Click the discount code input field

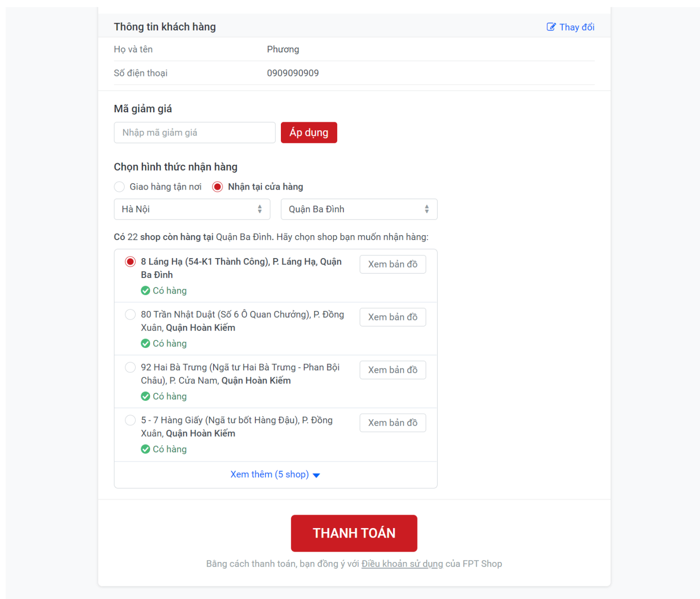click(195, 133)
